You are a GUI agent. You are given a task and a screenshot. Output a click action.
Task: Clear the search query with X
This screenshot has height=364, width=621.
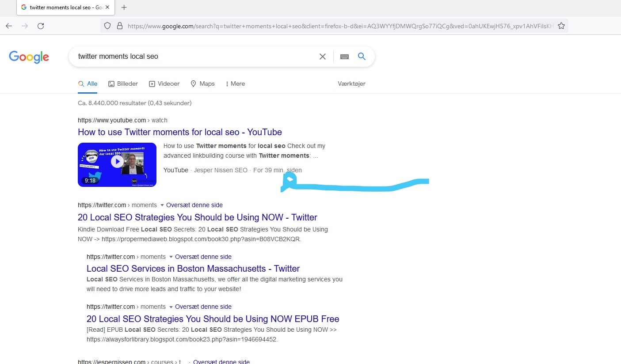click(323, 57)
